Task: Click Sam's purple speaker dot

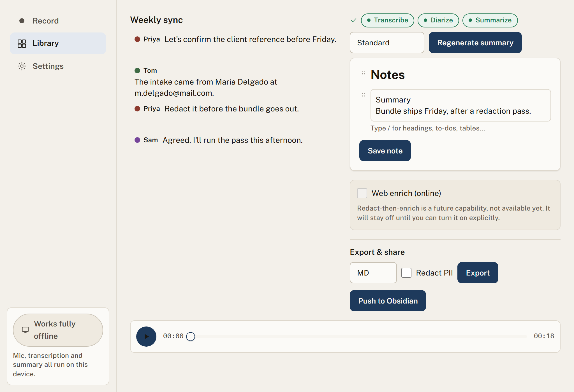Action: pos(137,140)
